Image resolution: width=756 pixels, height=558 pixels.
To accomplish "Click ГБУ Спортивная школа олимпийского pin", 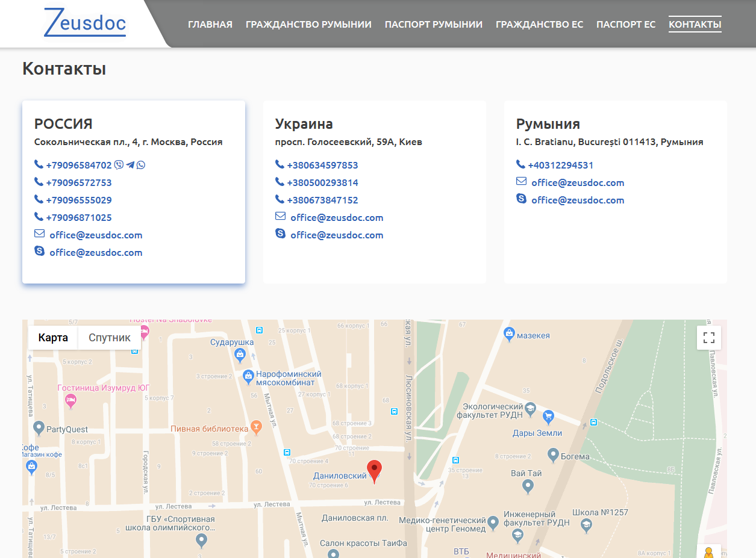I will click(202, 540).
